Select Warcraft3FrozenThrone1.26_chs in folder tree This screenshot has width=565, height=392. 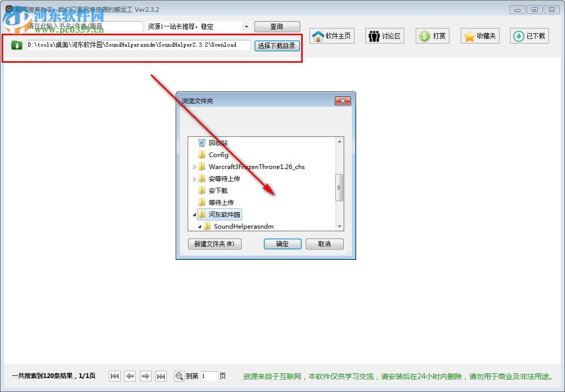click(x=257, y=167)
